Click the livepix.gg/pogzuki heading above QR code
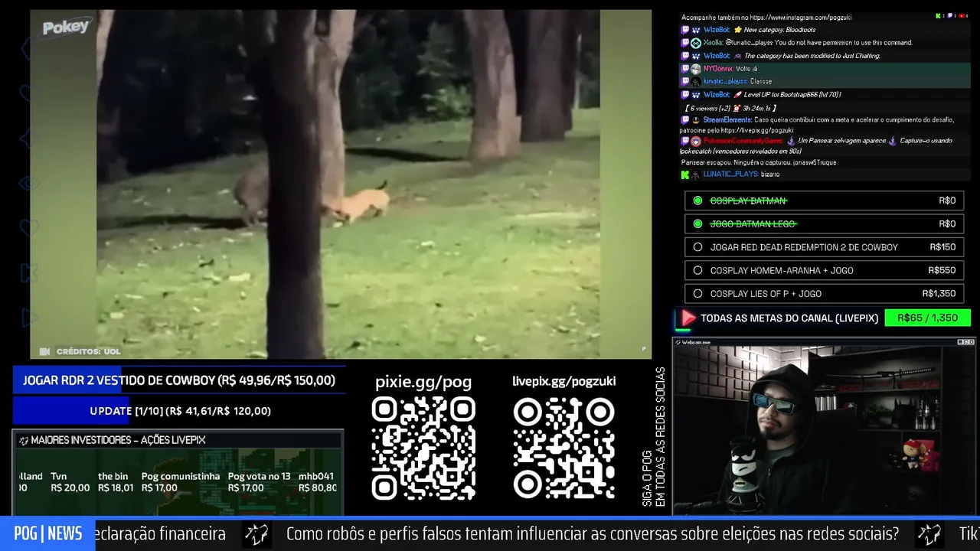The height and width of the screenshot is (551, 980). tap(564, 381)
